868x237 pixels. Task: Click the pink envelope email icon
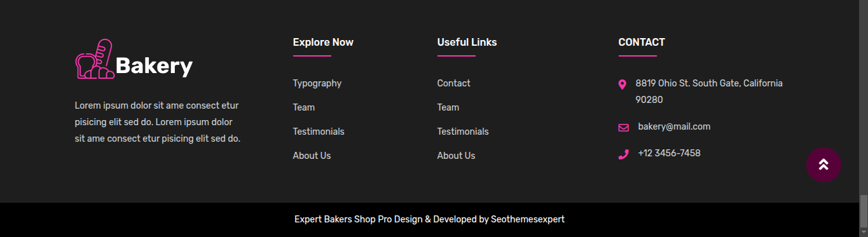click(x=623, y=128)
